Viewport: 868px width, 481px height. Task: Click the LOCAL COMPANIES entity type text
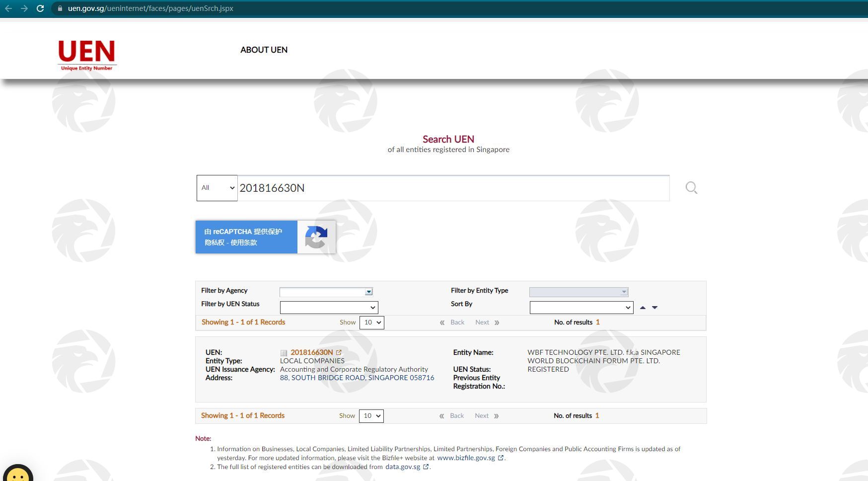[312, 361]
